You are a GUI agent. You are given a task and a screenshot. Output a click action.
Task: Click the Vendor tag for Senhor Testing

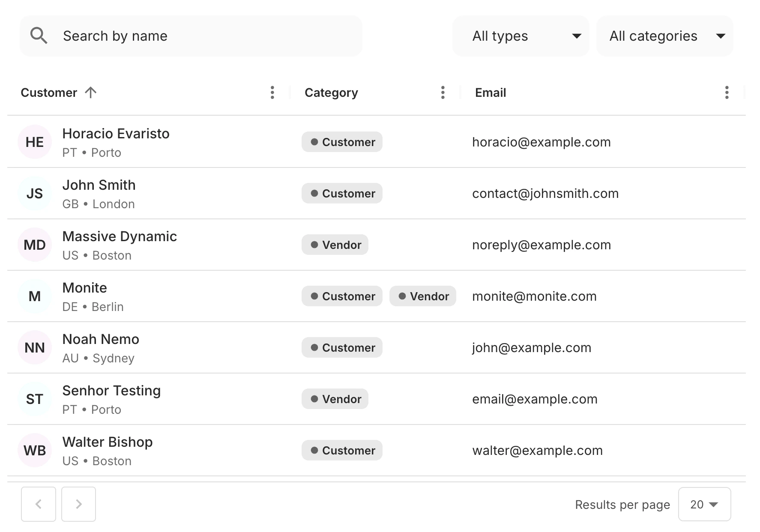point(335,399)
